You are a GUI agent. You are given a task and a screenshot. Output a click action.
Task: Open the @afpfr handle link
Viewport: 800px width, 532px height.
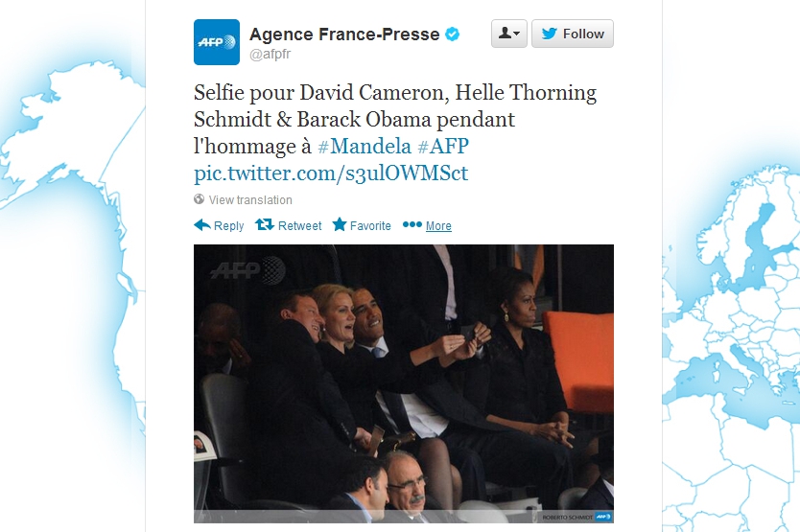(x=270, y=54)
